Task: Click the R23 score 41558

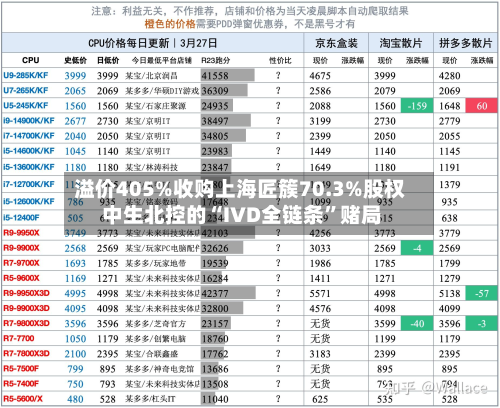Action: click(215, 76)
